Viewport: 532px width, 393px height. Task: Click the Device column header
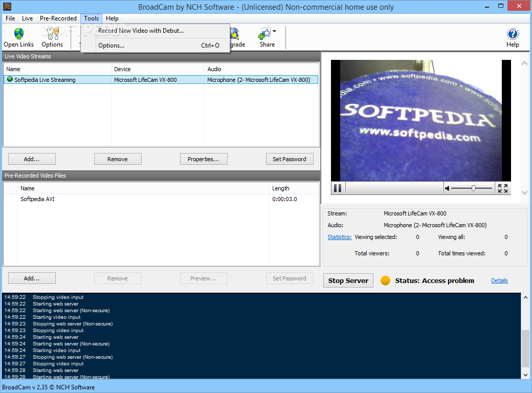[x=158, y=69]
